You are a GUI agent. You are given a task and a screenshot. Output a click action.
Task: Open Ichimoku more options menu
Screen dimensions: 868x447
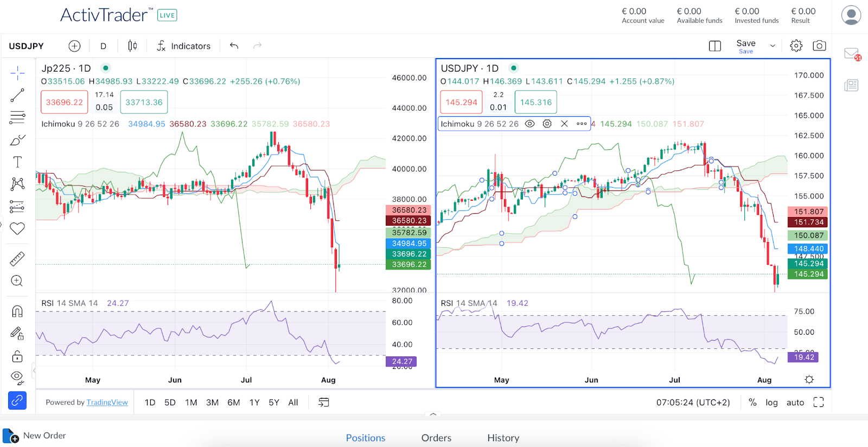coord(582,124)
